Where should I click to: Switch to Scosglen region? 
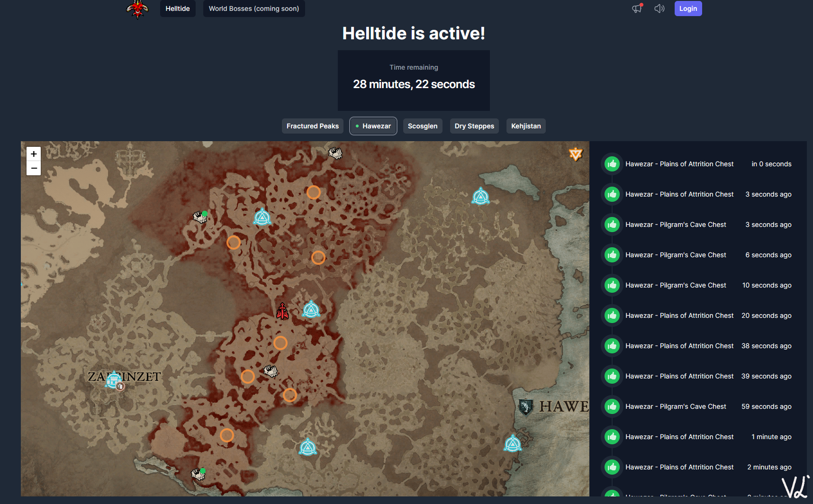pos(423,126)
